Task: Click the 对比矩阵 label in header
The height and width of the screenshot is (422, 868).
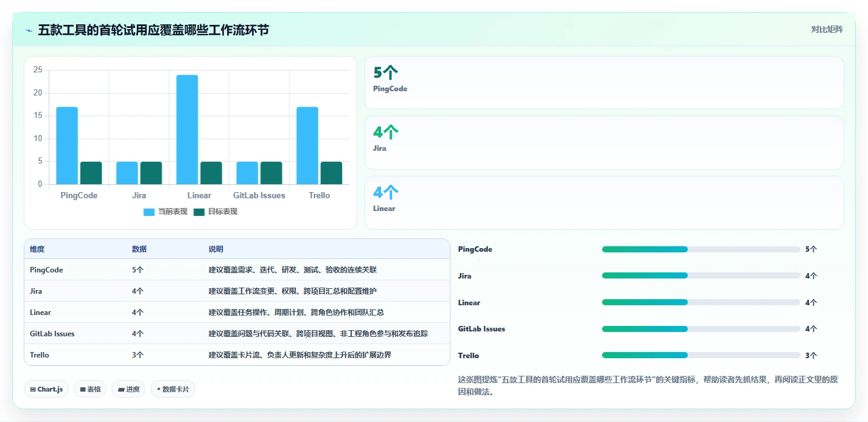Action: point(827,29)
